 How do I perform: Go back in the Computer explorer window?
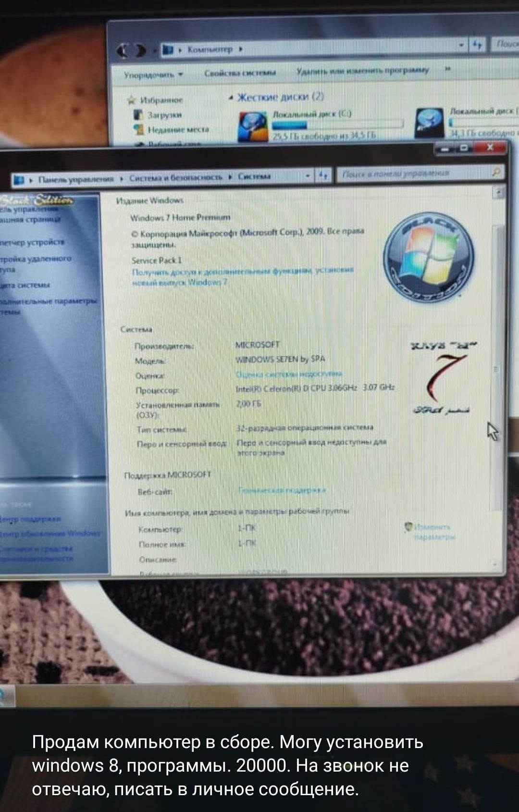click(x=123, y=50)
